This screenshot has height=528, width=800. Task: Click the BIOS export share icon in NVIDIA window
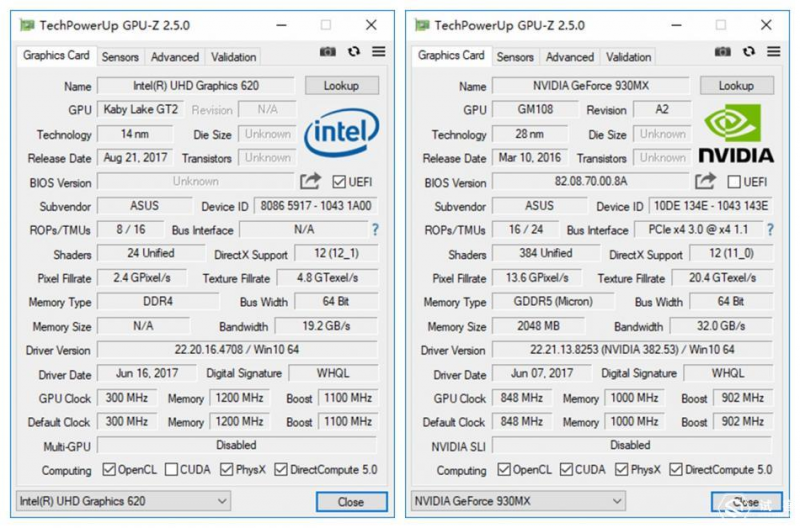[x=705, y=181]
